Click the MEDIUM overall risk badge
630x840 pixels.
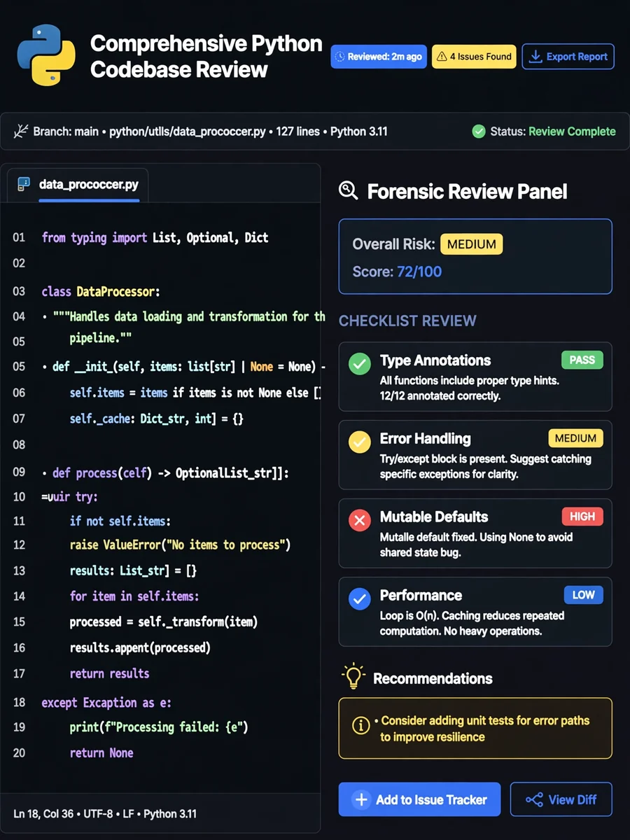pyautogui.click(x=472, y=244)
